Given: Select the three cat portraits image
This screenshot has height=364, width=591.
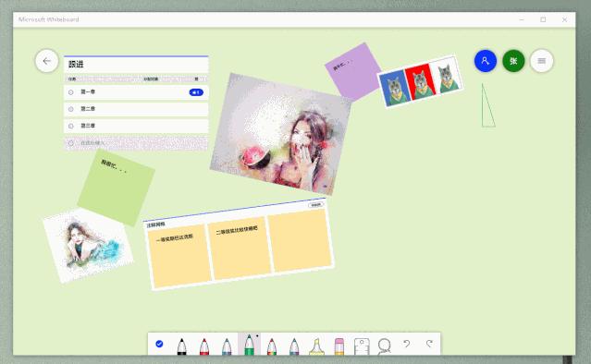Looking at the screenshot, I should point(420,81).
